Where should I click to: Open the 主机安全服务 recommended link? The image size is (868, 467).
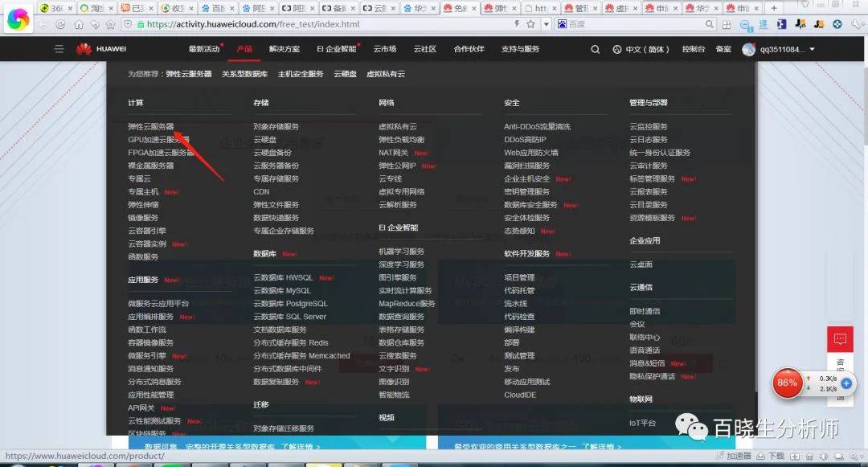(x=301, y=74)
